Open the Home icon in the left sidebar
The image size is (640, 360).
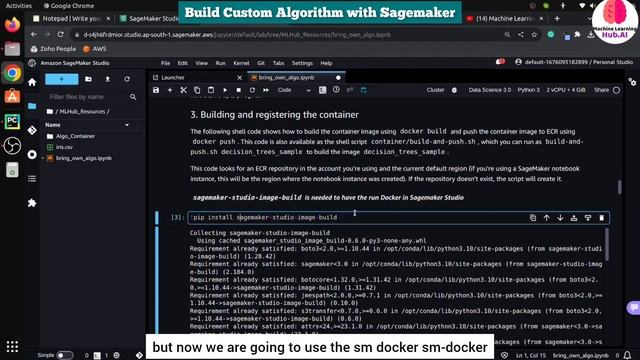tap(32, 82)
